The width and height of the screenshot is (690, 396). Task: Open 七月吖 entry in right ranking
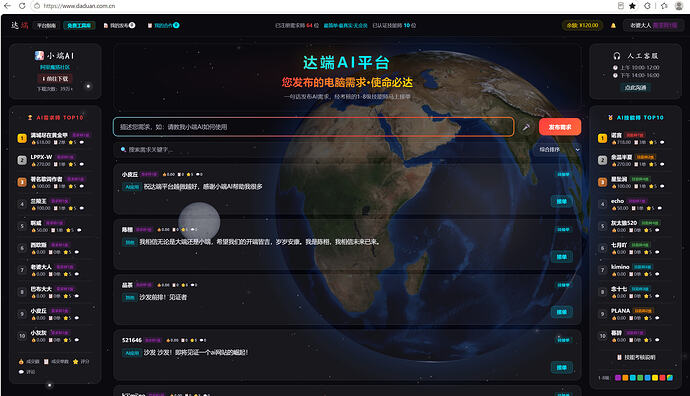(619, 245)
